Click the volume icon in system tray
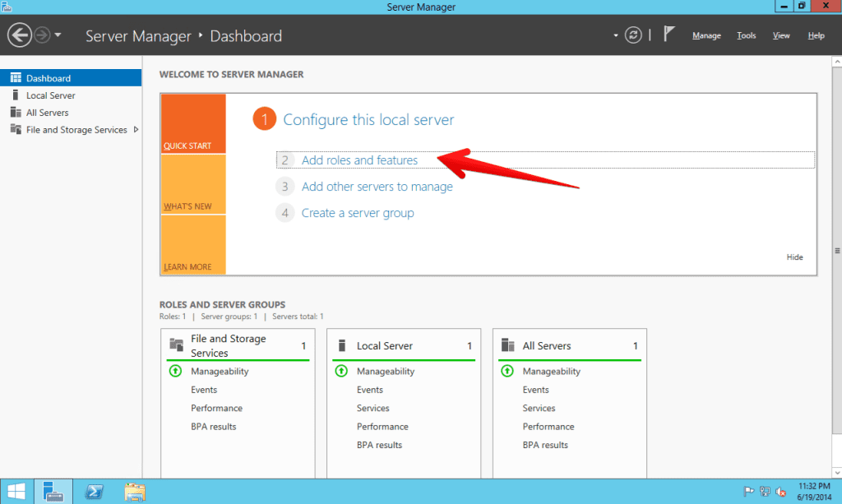Viewport: 842px width, 504px height. [x=781, y=491]
